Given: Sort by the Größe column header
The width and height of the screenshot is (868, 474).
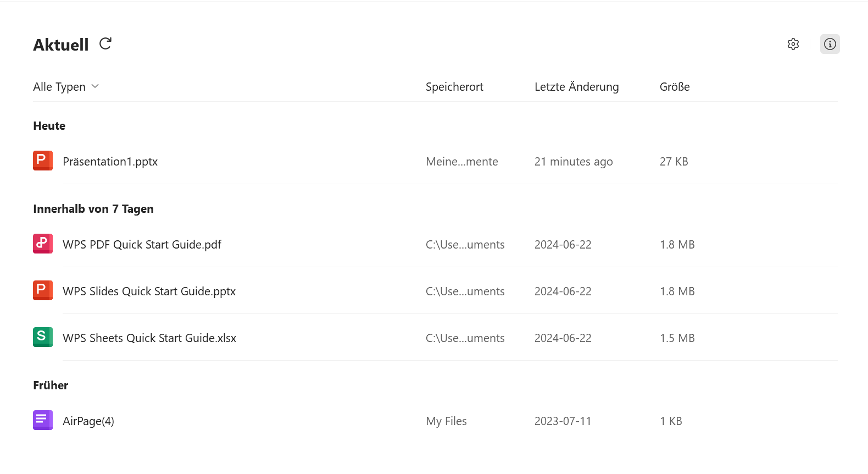Looking at the screenshot, I should pyautogui.click(x=675, y=87).
